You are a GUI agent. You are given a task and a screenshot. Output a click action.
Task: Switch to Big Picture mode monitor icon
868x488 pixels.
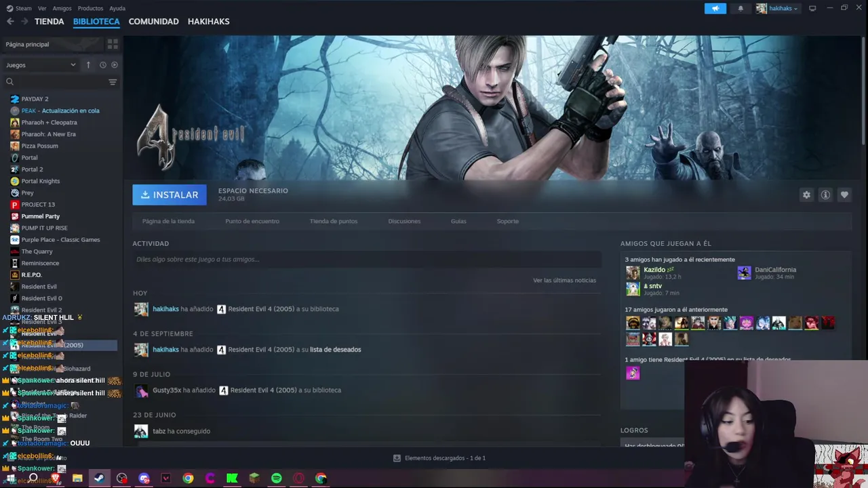click(x=812, y=8)
